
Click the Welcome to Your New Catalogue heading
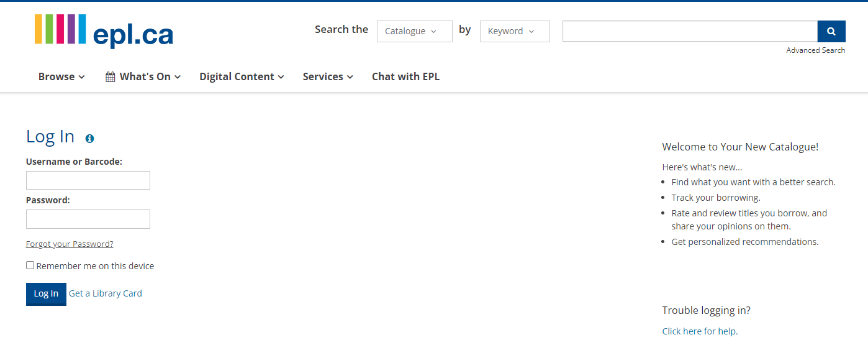pos(740,147)
